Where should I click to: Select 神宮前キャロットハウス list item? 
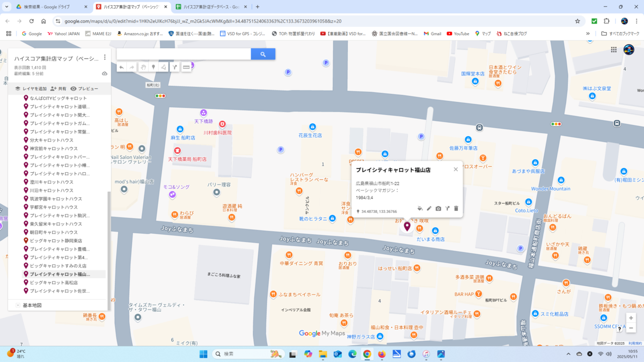tap(54, 149)
